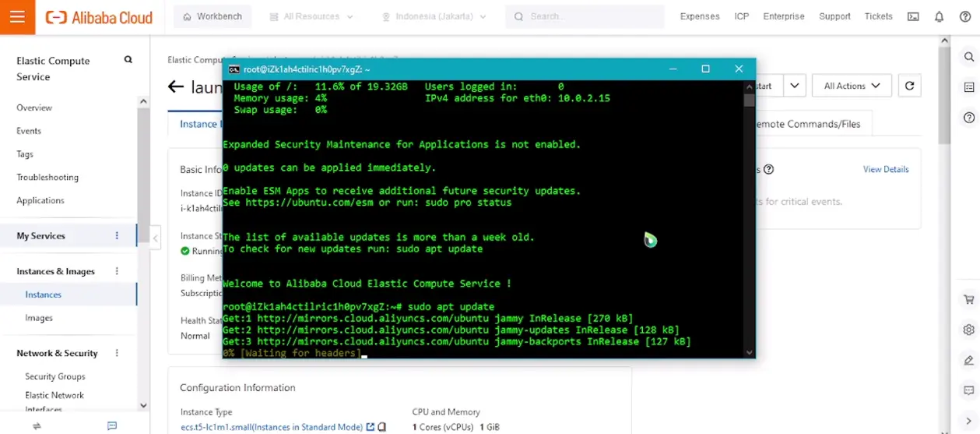Refresh the instance page
The image size is (980, 434).
[909, 86]
